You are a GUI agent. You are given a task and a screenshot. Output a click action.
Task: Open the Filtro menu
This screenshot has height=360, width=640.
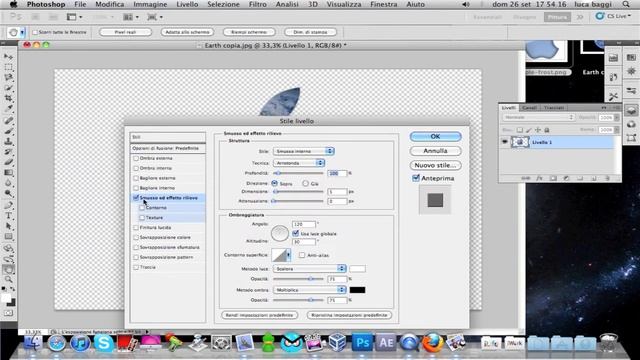tap(258, 4)
